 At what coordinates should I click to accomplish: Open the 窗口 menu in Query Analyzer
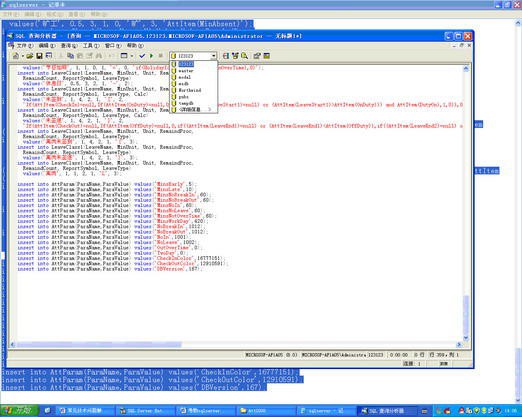click(x=113, y=46)
